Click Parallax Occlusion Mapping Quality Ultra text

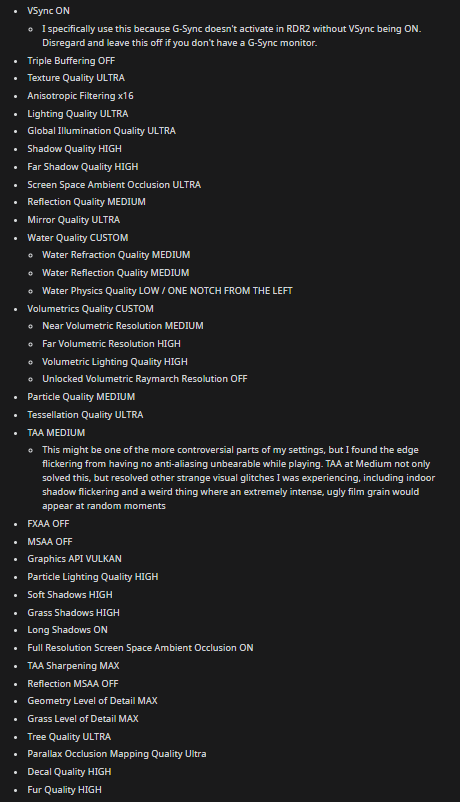(x=117, y=754)
